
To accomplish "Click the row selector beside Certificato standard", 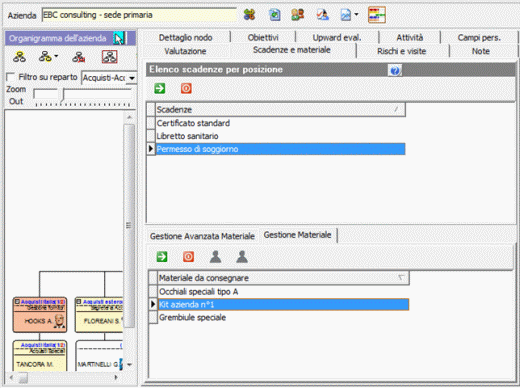I will tap(151, 123).
